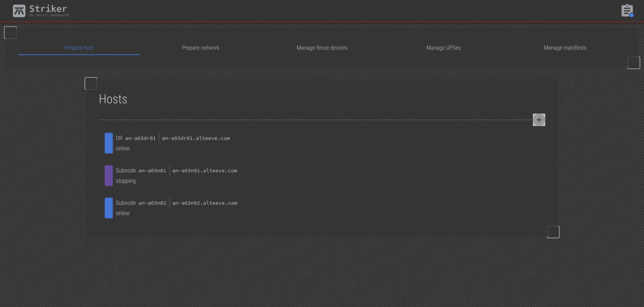Viewport: 644px width, 307px height.
Task: Click blue status bar of DR an-a03dr01
Action: point(109,143)
